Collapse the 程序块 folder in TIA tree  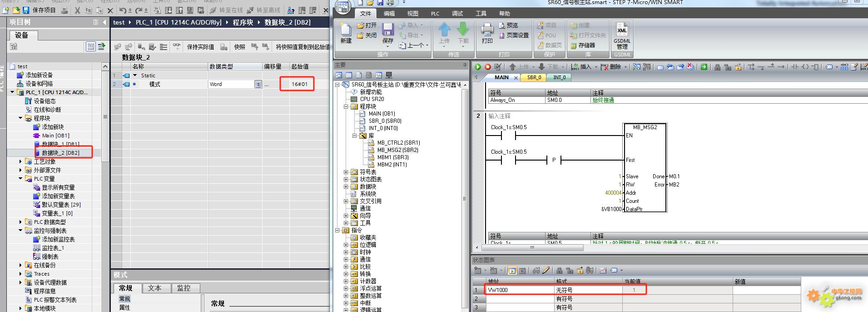pyautogui.click(x=20, y=118)
